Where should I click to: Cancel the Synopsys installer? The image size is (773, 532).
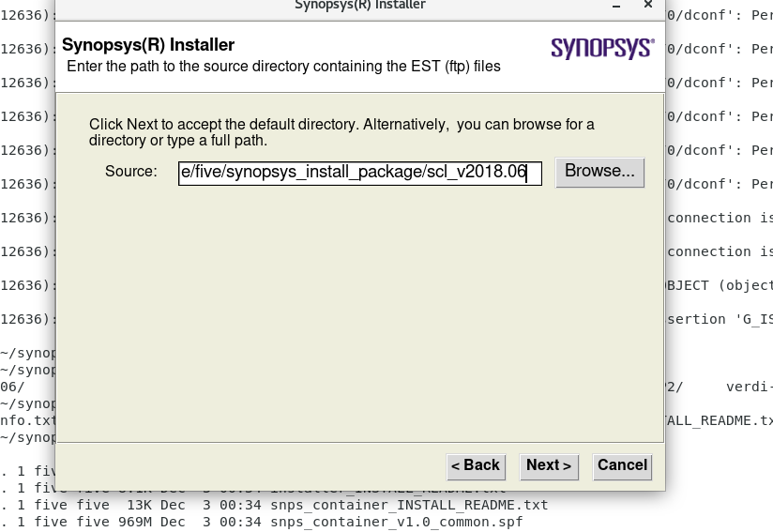(622, 466)
